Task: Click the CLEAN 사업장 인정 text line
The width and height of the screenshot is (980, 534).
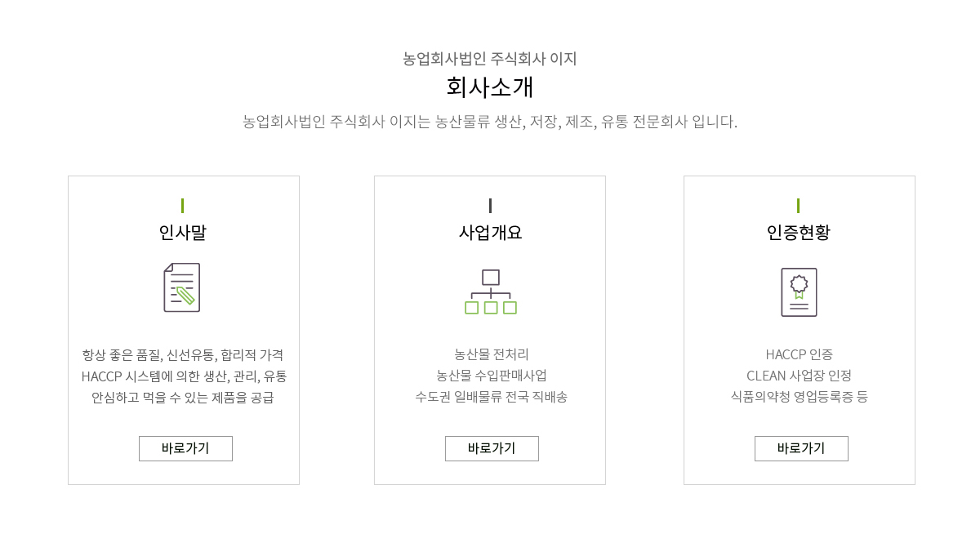Action: [x=799, y=376]
